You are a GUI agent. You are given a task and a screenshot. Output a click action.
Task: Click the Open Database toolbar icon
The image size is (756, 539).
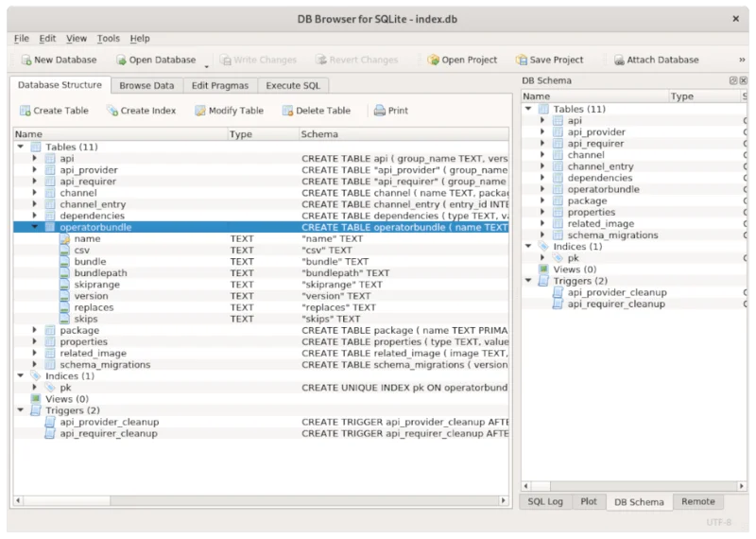(x=121, y=60)
